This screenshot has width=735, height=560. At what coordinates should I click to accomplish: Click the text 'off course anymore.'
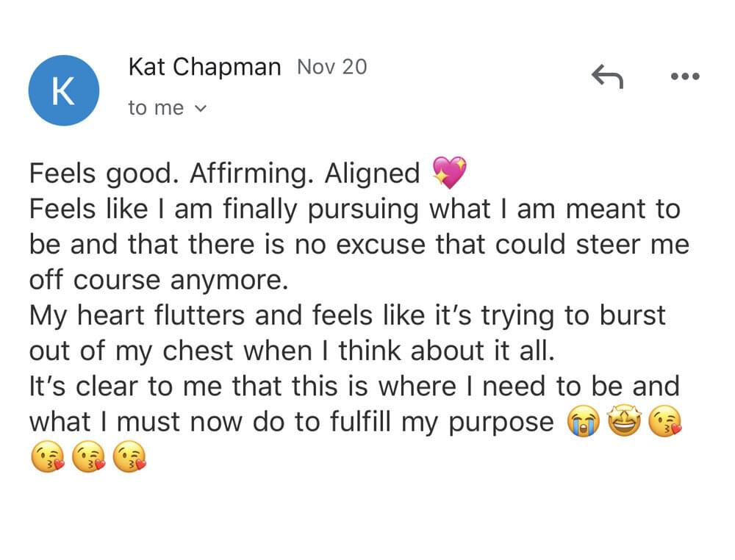pyautogui.click(x=159, y=280)
